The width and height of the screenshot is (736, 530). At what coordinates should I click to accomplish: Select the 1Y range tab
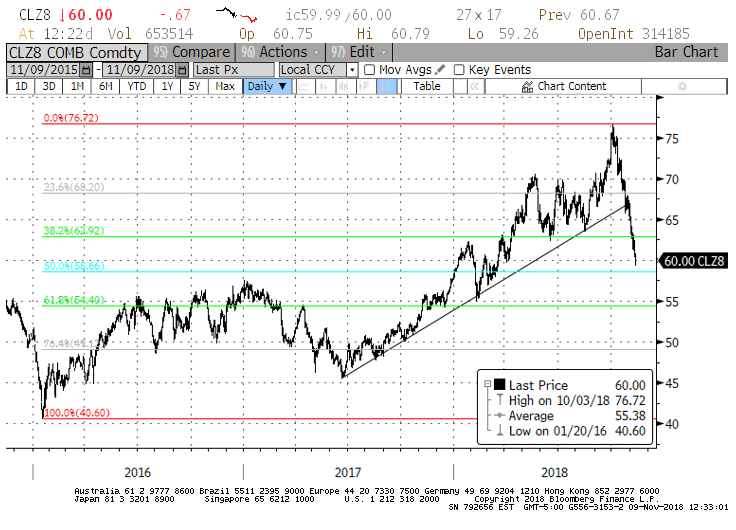168,87
